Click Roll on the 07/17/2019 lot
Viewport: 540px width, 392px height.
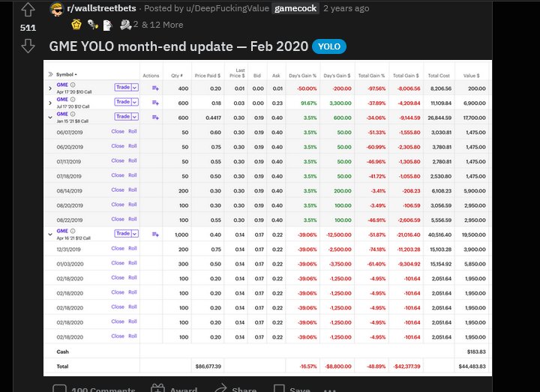click(x=133, y=160)
